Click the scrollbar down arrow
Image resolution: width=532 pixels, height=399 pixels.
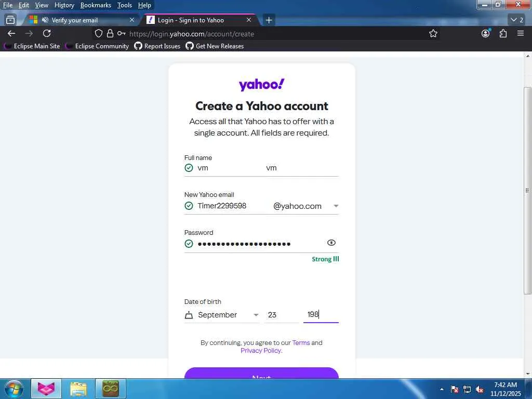click(528, 374)
